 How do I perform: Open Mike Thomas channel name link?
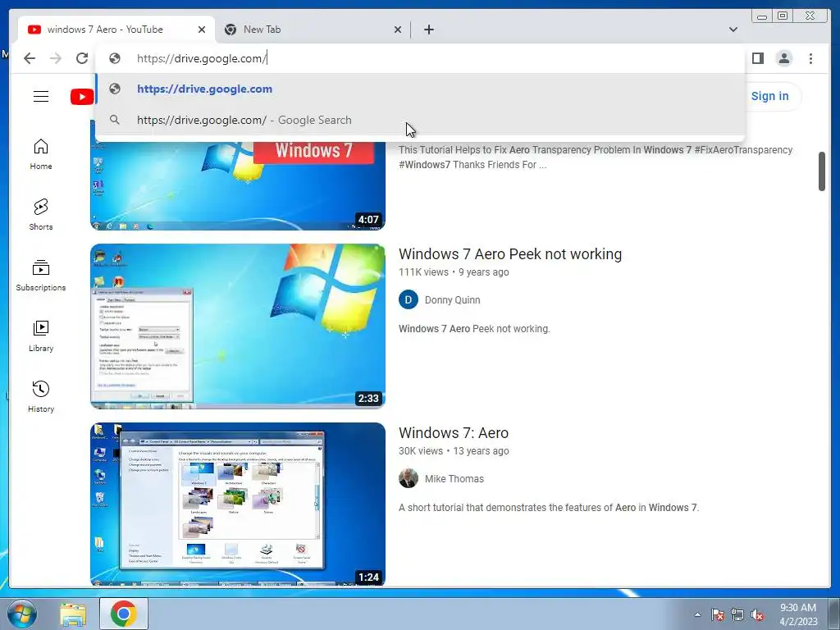click(x=454, y=479)
